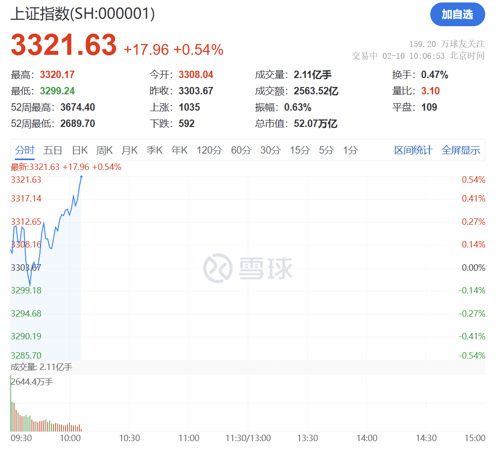Click the 昨收 value 3303.67

(x=196, y=91)
